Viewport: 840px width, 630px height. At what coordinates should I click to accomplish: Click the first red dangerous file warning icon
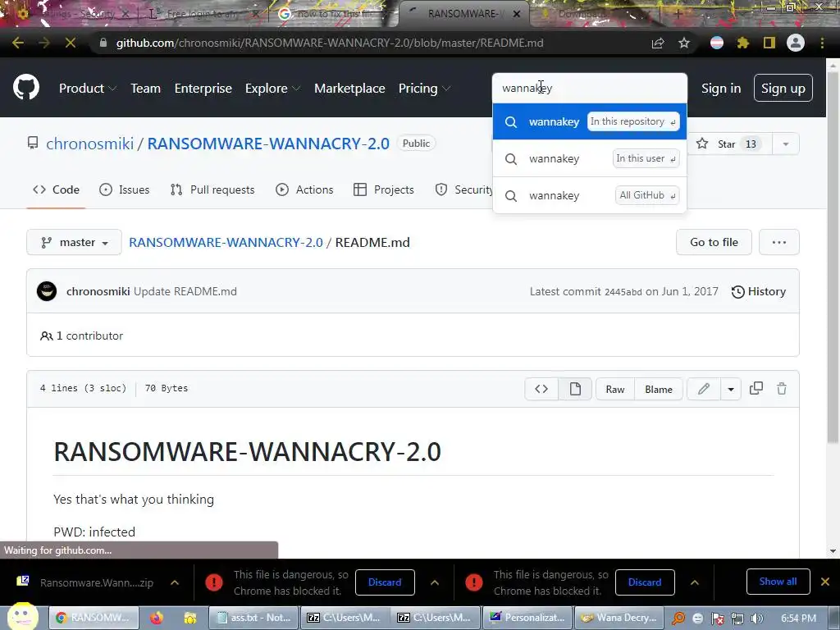tap(214, 582)
